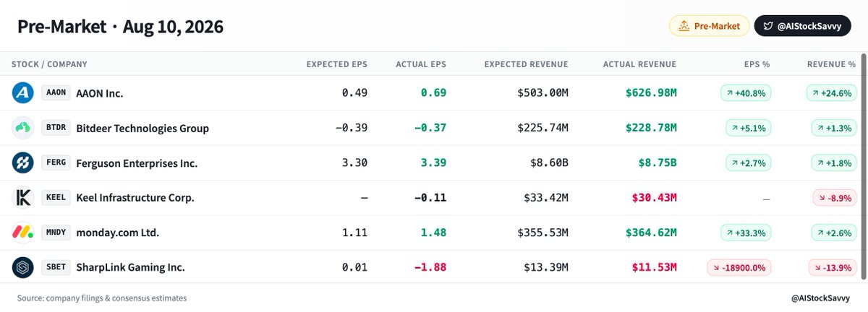Select the MNDY ticker badge
The width and height of the screenshot is (868, 312).
click(x=56, y=233)
